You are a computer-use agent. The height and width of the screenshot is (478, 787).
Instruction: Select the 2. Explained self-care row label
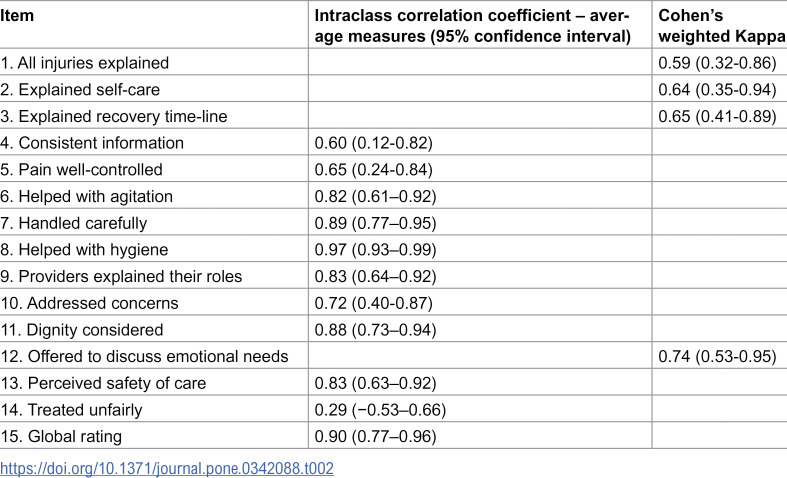click(x=80, y=89)
